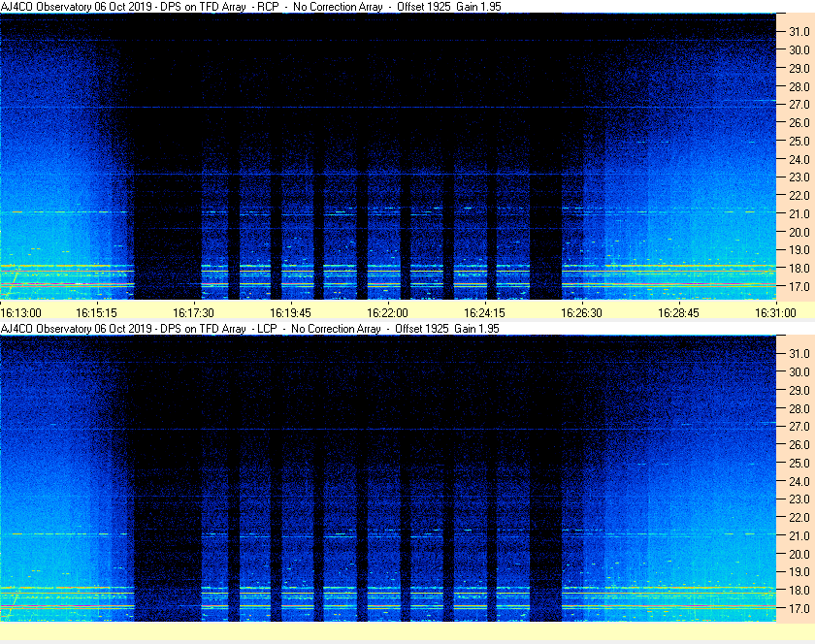Viewport: 815px width, 644px height.
Task: Click the 17.0 frequency label on RCP plot
Action: pos(799,286)
